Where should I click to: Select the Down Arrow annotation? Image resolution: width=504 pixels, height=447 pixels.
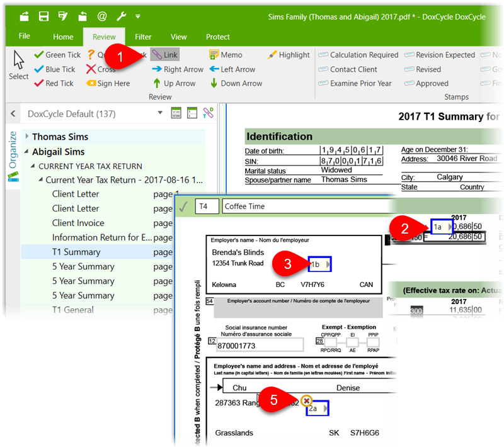236,84
